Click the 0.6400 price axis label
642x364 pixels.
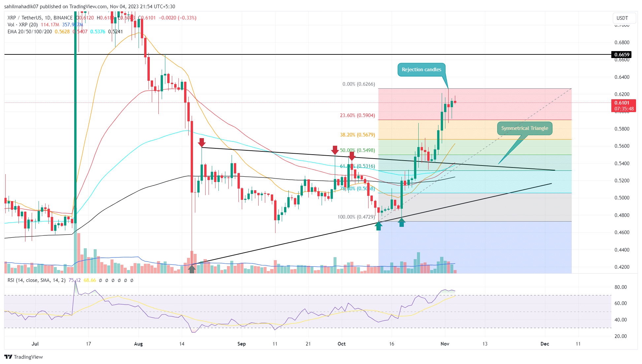(x=622, y=77)
